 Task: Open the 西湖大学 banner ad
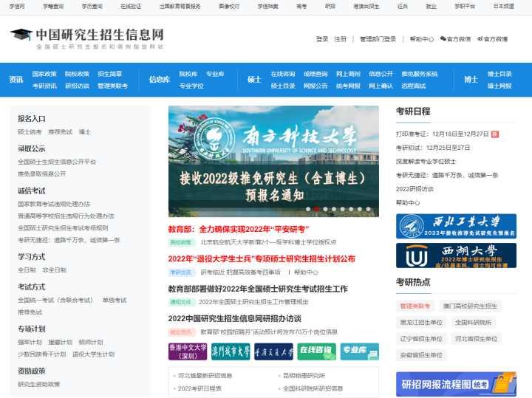coord(456,255)
